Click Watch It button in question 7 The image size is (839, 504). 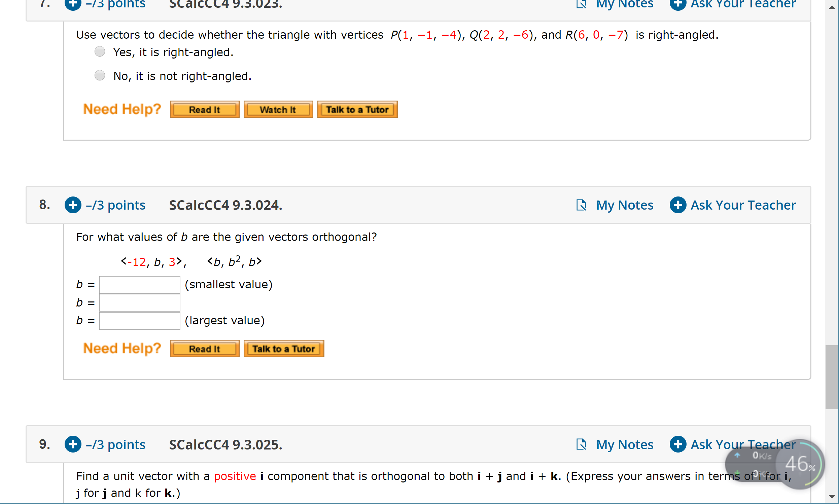point(278,110)
